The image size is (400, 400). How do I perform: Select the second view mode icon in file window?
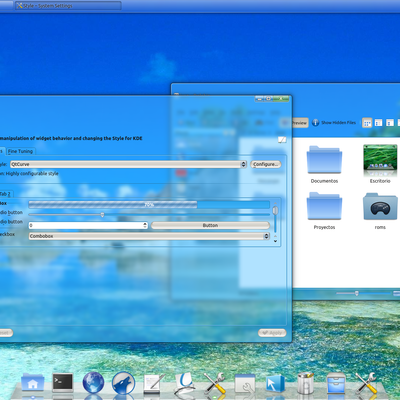pyautogui.click(x=378, y=123)
